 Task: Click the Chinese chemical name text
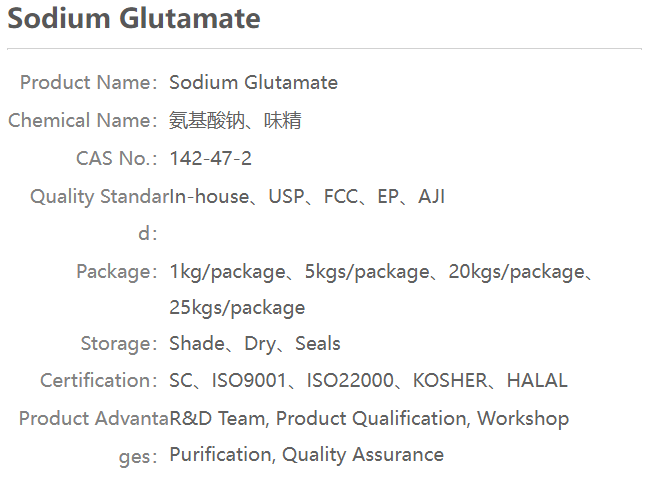coord(235,121)
